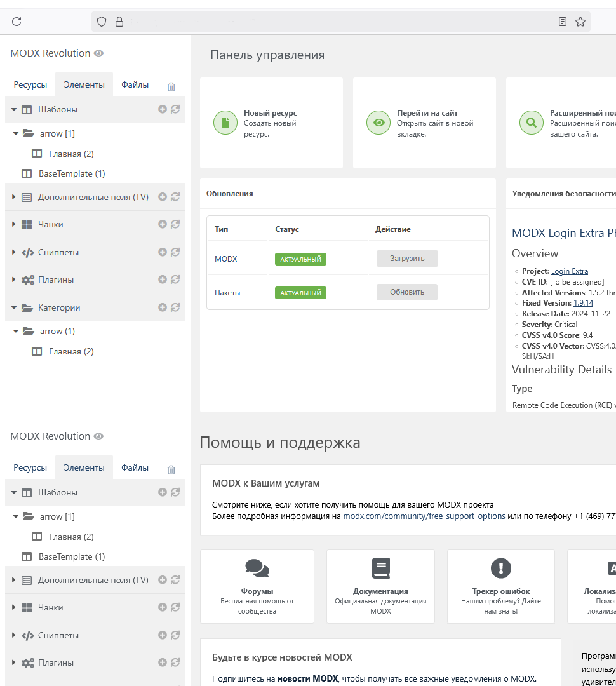Click the green eye icon for Перейти на сайт

tap(378, 123)
